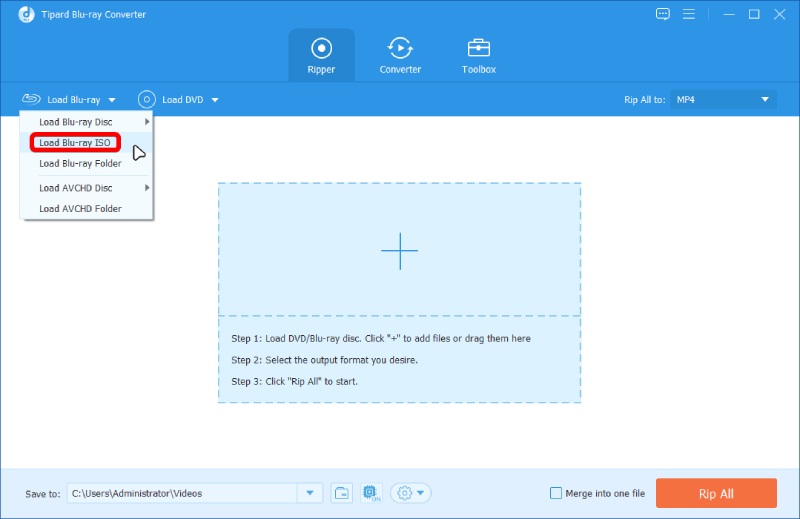Click the Load Blu-ray text label
The image size is (800, 519).
(x=74, y=100)
